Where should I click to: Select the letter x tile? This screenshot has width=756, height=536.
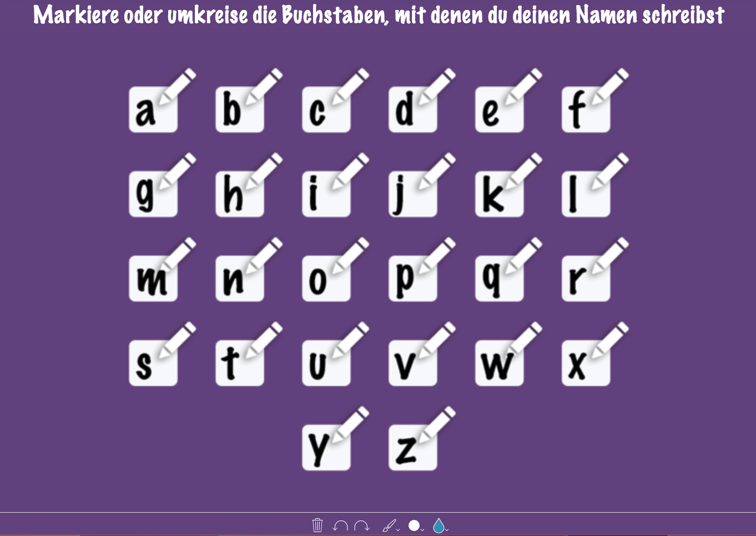tap(586, 363)
